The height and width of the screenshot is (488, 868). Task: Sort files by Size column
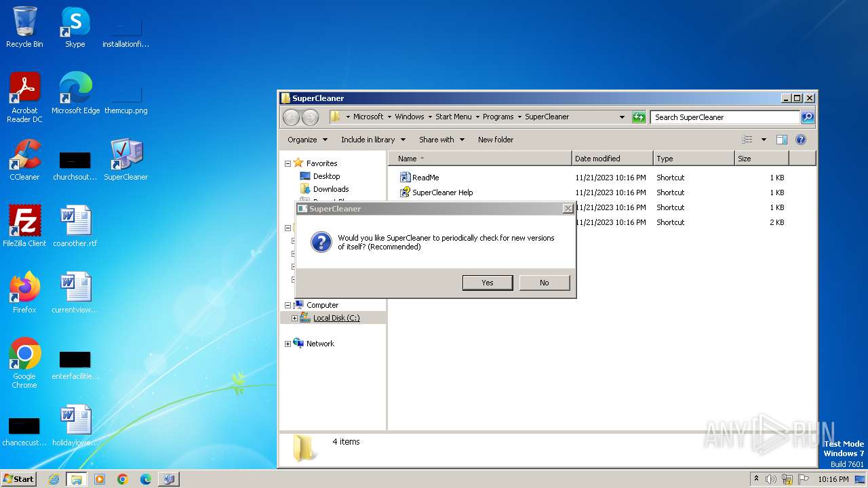pos(762,159)
